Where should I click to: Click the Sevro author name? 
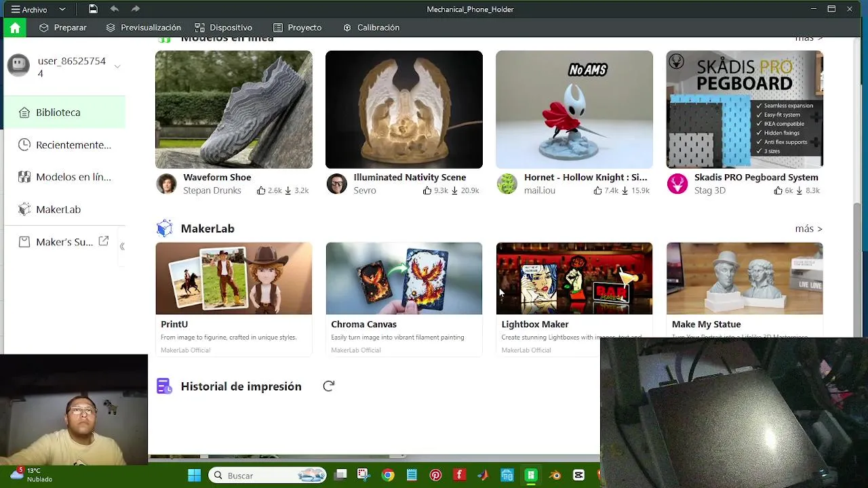[365, 190]
